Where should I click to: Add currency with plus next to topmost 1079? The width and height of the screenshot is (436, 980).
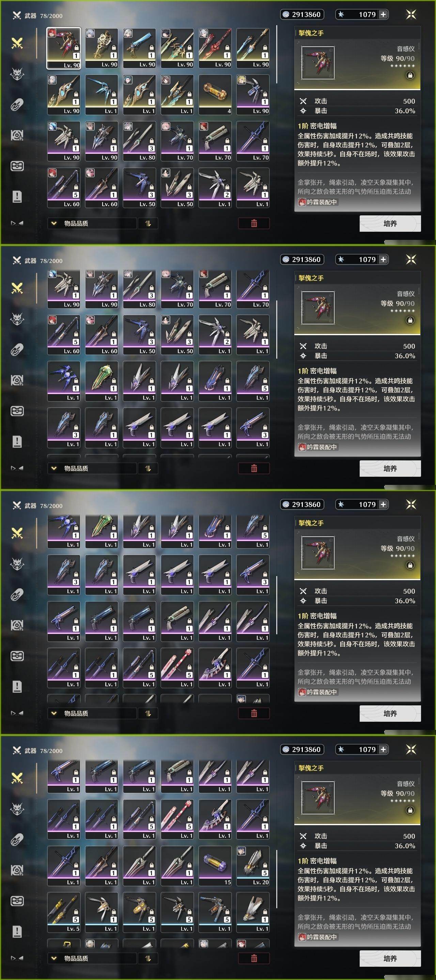[383, 14]
